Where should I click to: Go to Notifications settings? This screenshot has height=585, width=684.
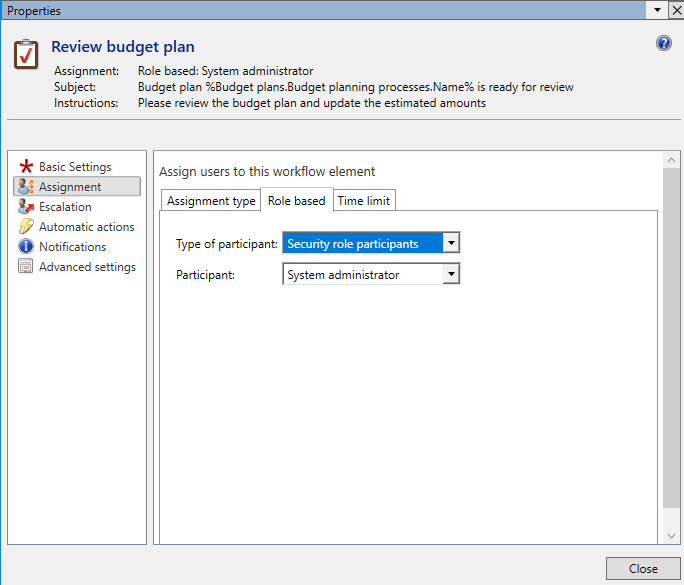[72, 247]
